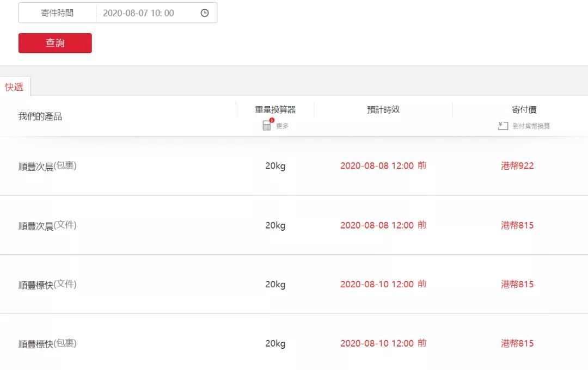Viewport: 588px width, 370px height.
Task: Click the 我們的產品 column header
Action: [x=40, y=116]
